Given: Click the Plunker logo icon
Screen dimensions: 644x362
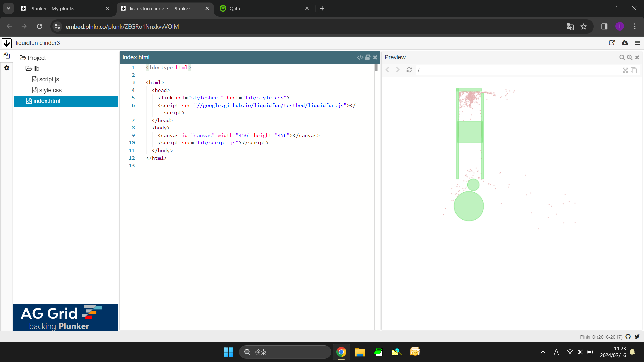Looking at the screenshot, I should [x=7, y=43].
